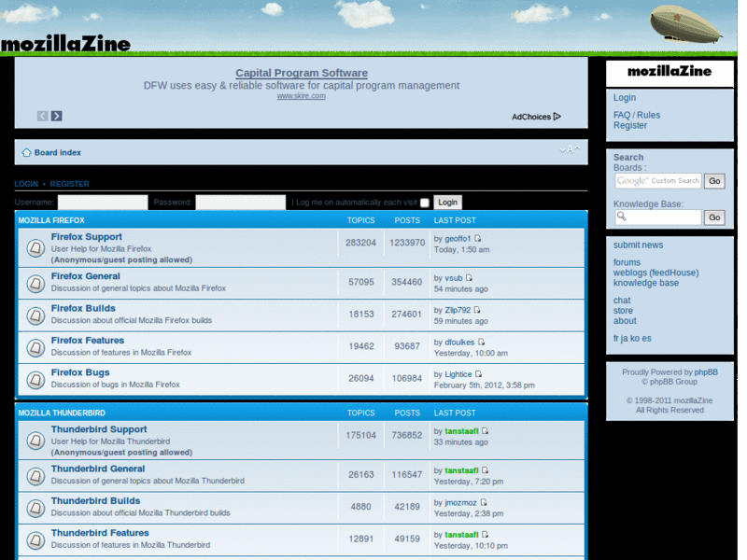Open the FAQ / Rules link

(x=637, y=115)
